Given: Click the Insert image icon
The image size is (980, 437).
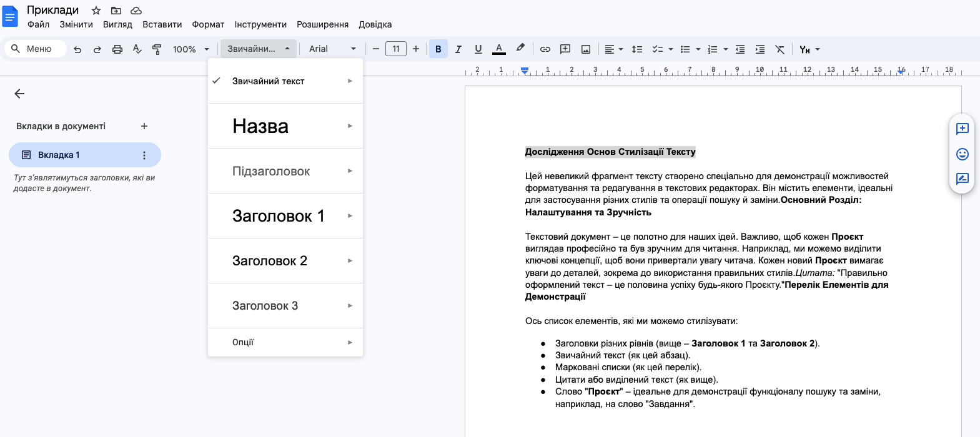Looking at the screenshot, I should click(x=585, y=49).
